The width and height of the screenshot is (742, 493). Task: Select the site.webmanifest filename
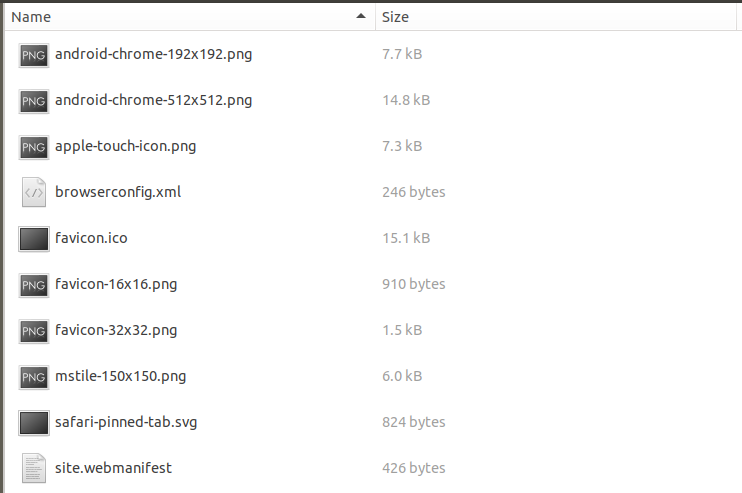[x=113, y=468]
